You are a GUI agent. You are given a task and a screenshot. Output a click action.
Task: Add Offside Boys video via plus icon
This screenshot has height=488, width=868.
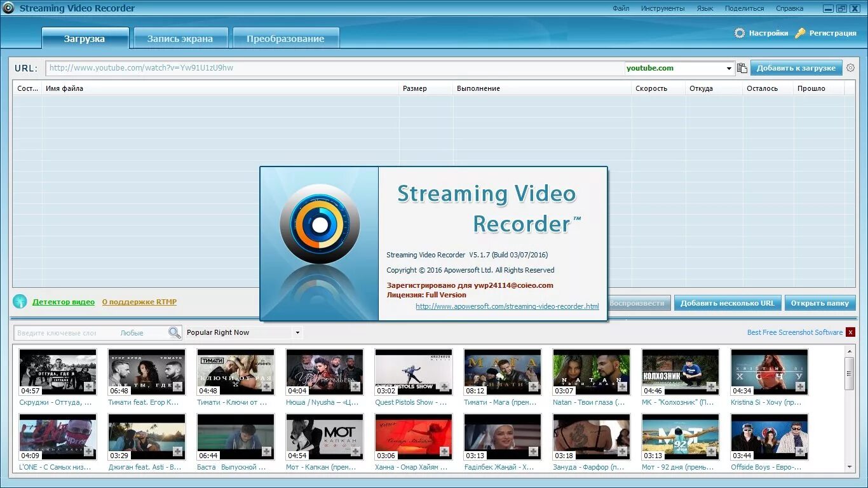pos(801,451)
